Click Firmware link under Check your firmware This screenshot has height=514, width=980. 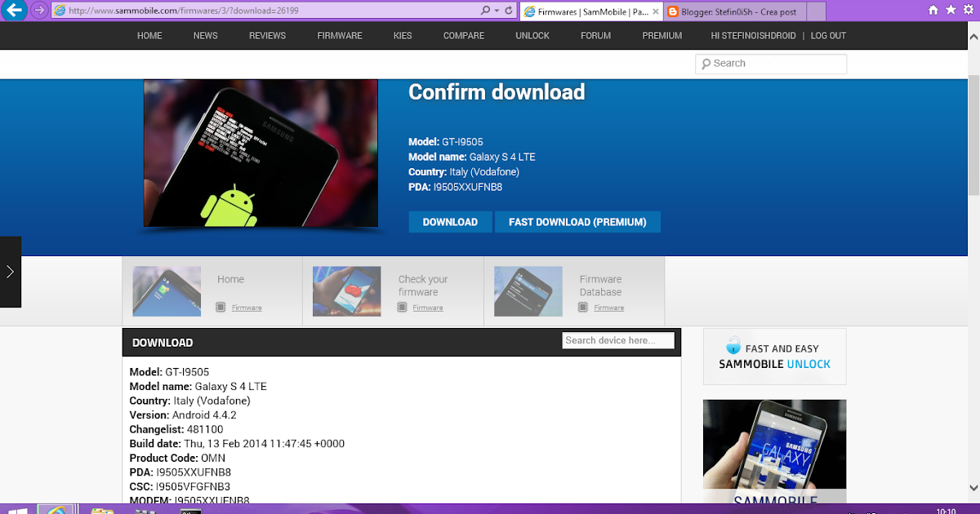(x=428, y=308)
